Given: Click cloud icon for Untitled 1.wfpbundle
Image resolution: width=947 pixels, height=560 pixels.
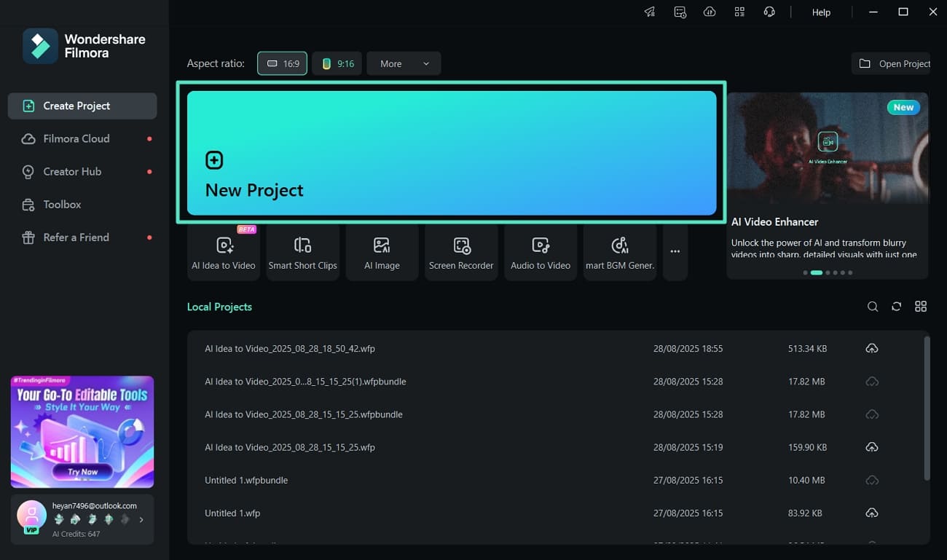Looking at the screenshot, I should [x=872, y=480].
